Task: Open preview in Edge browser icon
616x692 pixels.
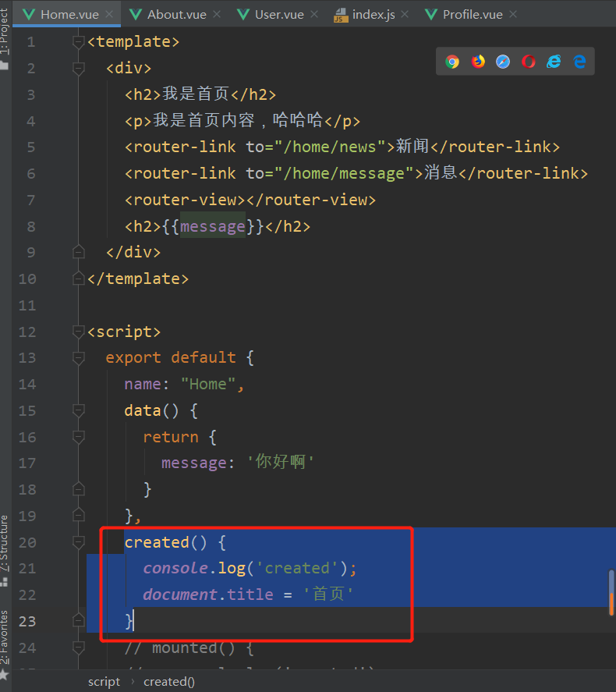Action: tap(579, 62)
